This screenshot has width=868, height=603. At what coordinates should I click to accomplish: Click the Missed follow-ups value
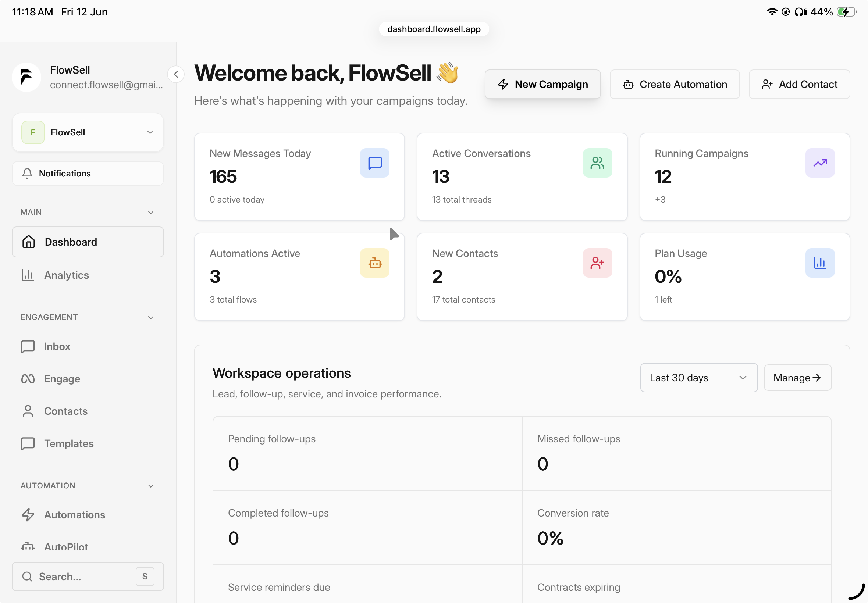[542, 464]
